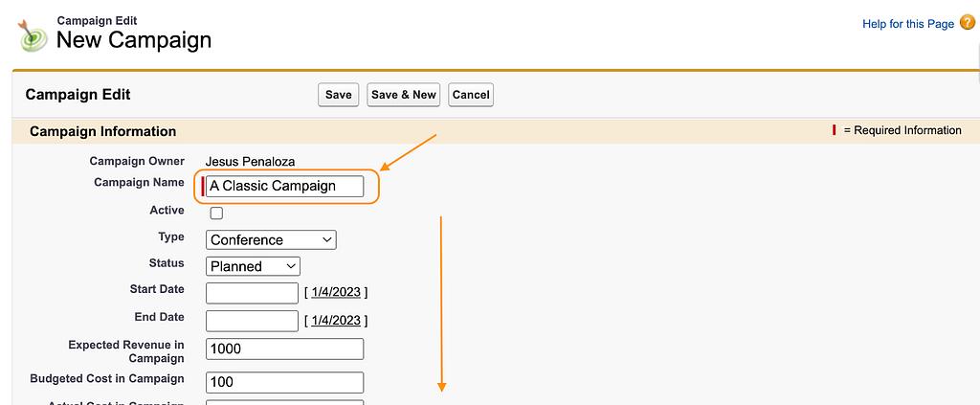Open the Help for this Page link

(x=908, y=24)
